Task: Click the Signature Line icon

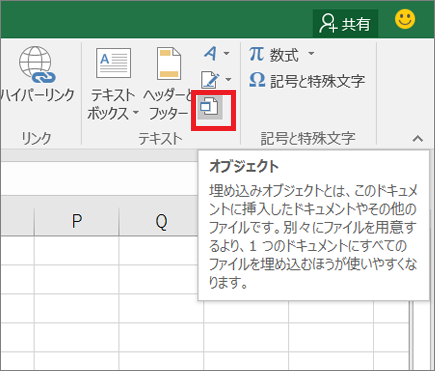Action: click(x=210, y=80)
